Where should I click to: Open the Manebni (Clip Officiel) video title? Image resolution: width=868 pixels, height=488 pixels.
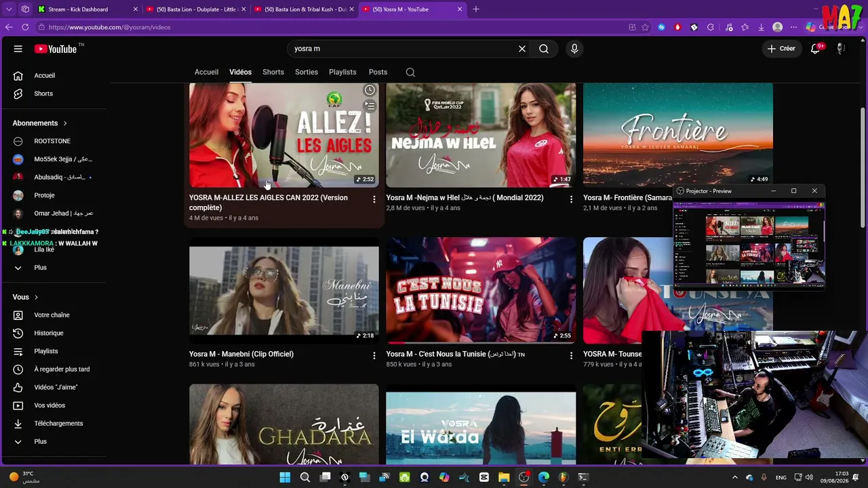241,354
